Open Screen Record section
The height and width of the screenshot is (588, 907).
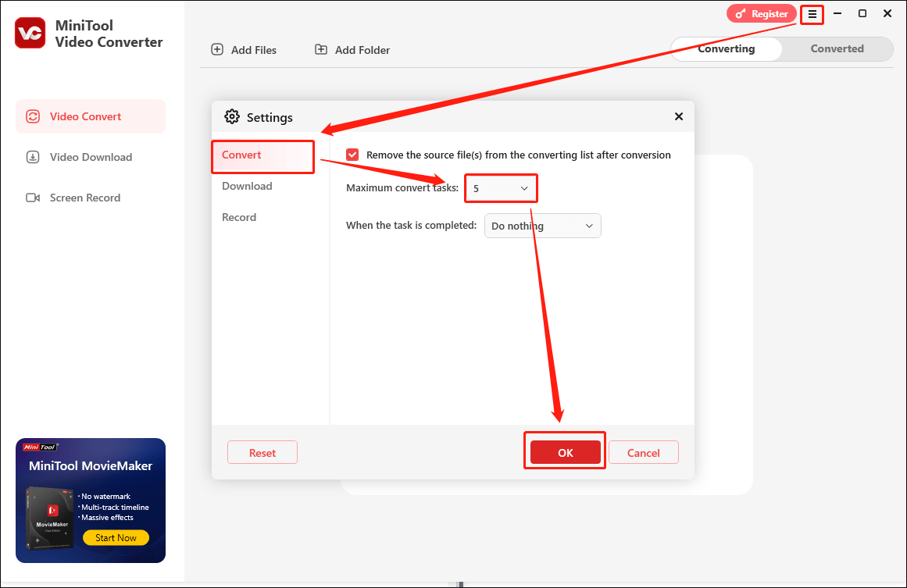coord(91,198)
